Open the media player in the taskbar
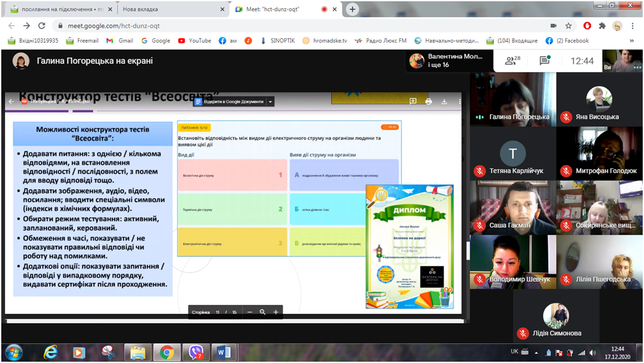 pyautogui.click(x=79, y=352)
